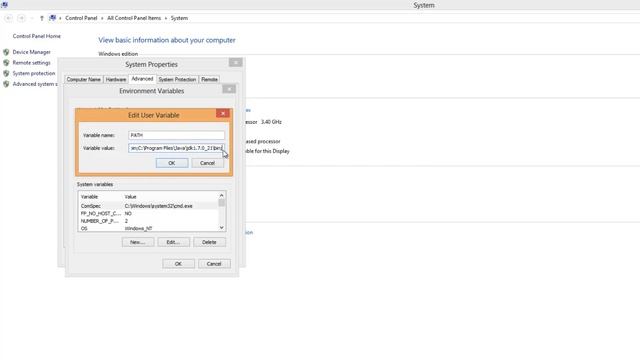Select OS variable row
Screen dimensions: 640x360
148,228
